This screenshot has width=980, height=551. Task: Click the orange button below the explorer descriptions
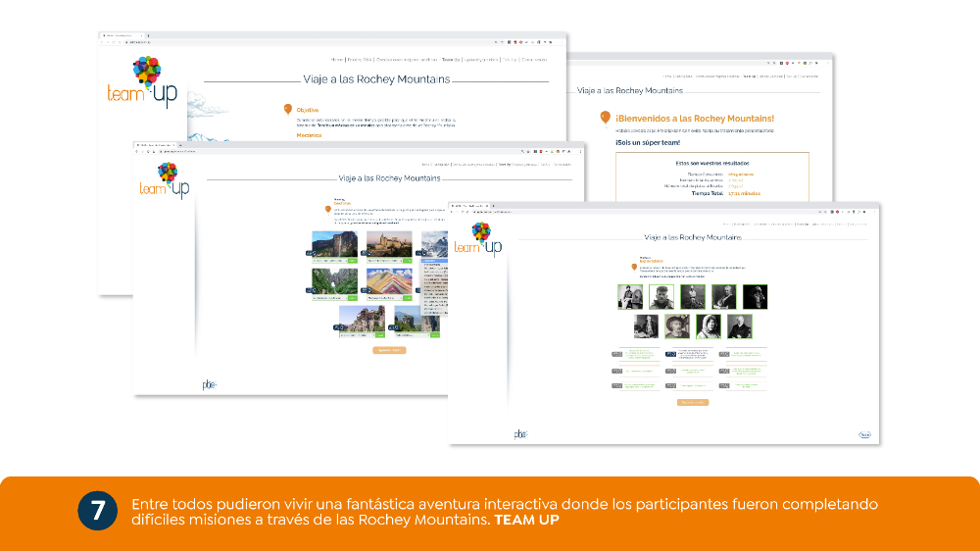click(x=693, y=403)
